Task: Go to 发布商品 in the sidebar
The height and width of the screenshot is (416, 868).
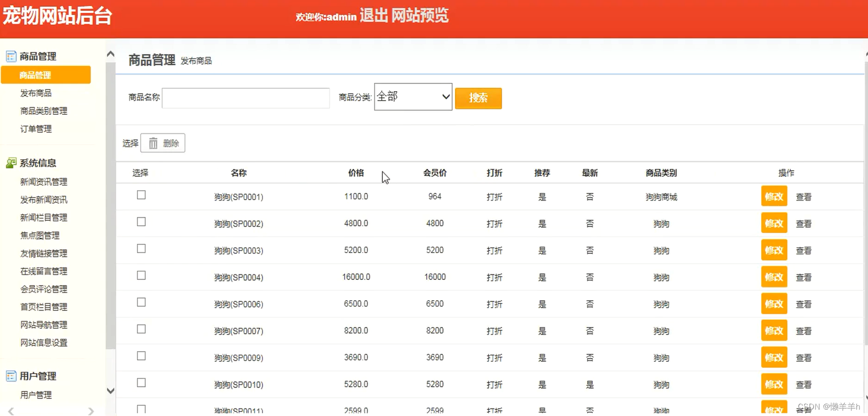Action: (36, 93)
